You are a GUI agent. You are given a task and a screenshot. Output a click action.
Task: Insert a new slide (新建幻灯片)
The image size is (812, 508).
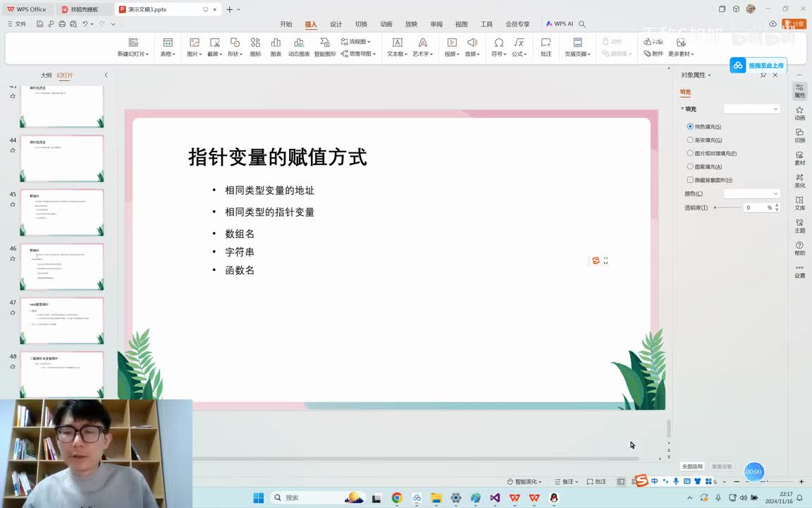click(133, 47)
